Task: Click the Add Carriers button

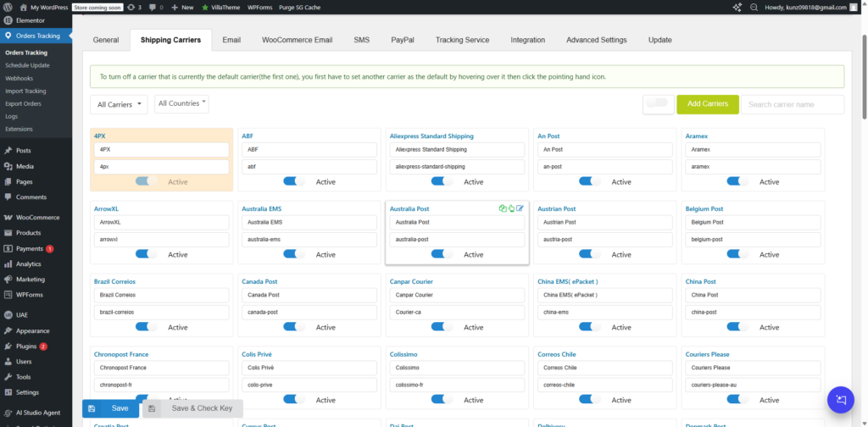Action: (x=708, y=104)
